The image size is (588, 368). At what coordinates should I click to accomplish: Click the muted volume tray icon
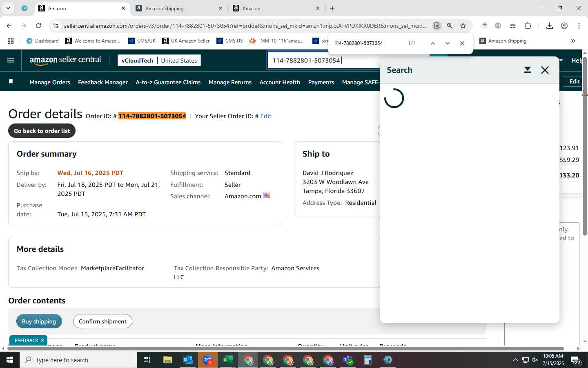pyautogui.click(x=535, y=360)
